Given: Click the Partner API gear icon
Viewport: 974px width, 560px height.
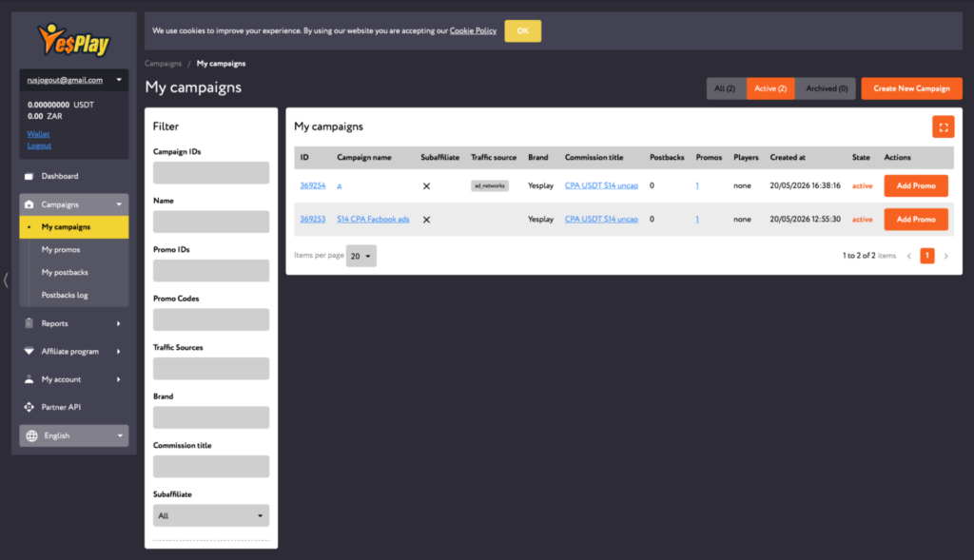Looking at the screenshot, I should 29,407.
